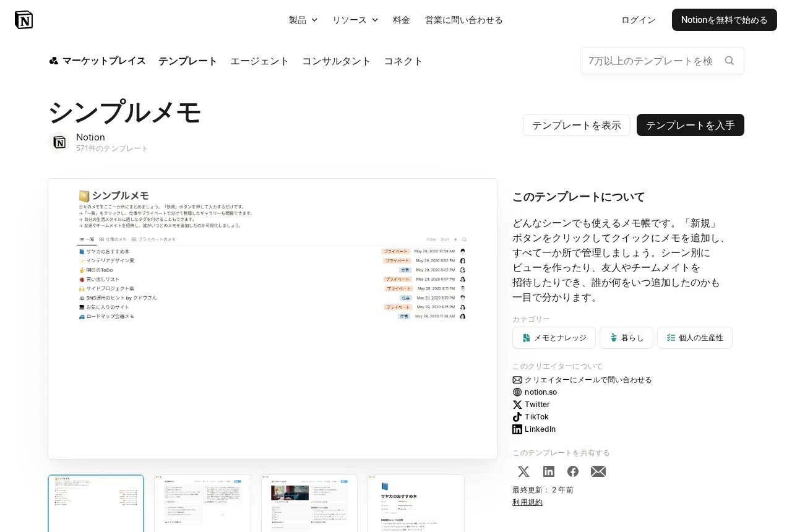Click クリエイターにメールで問い合わせる link
This screenshot has height=532, width=792.
click(588, 380)
